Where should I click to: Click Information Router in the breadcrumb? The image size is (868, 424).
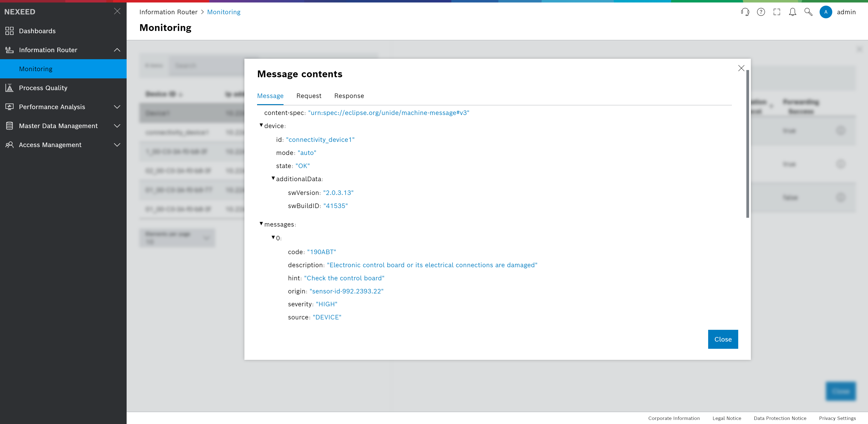(168, 12)
